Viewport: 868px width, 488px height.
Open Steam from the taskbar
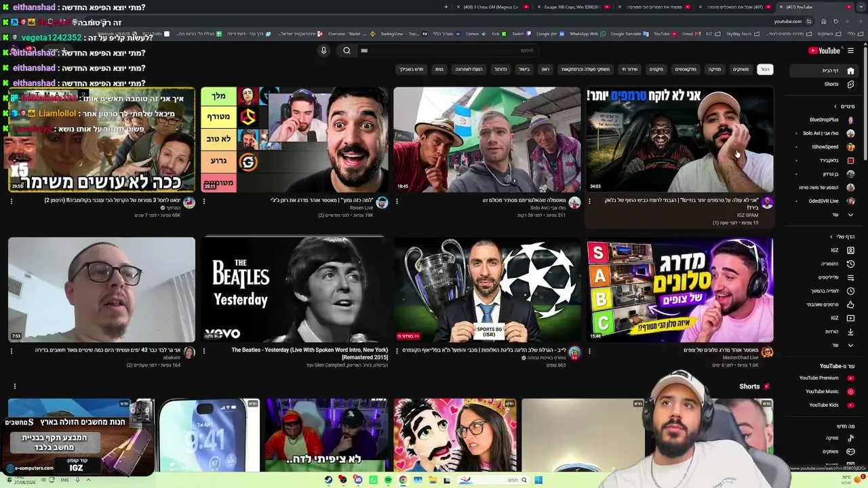coord(328,480)
